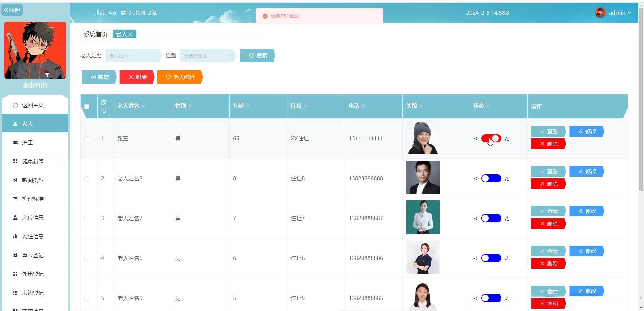Click 删除 in 张三 row
644x311 pixels.
tap(548, 144)
